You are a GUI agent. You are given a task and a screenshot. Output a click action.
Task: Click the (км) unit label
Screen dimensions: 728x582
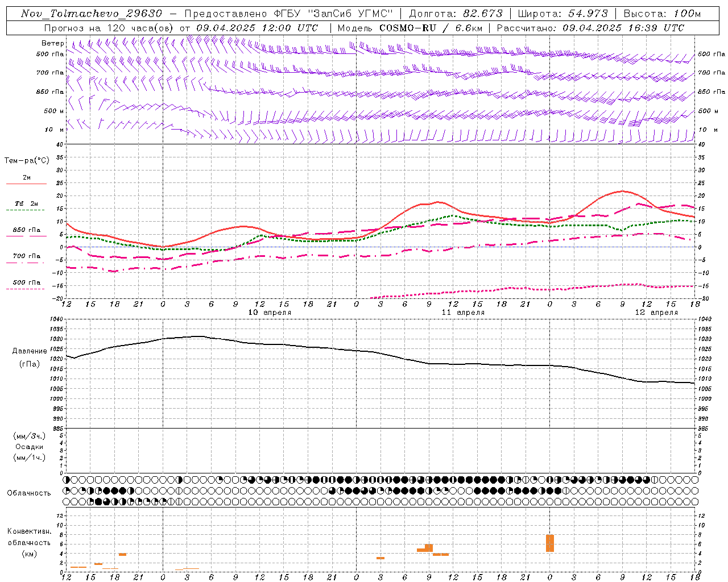[29, 554]
